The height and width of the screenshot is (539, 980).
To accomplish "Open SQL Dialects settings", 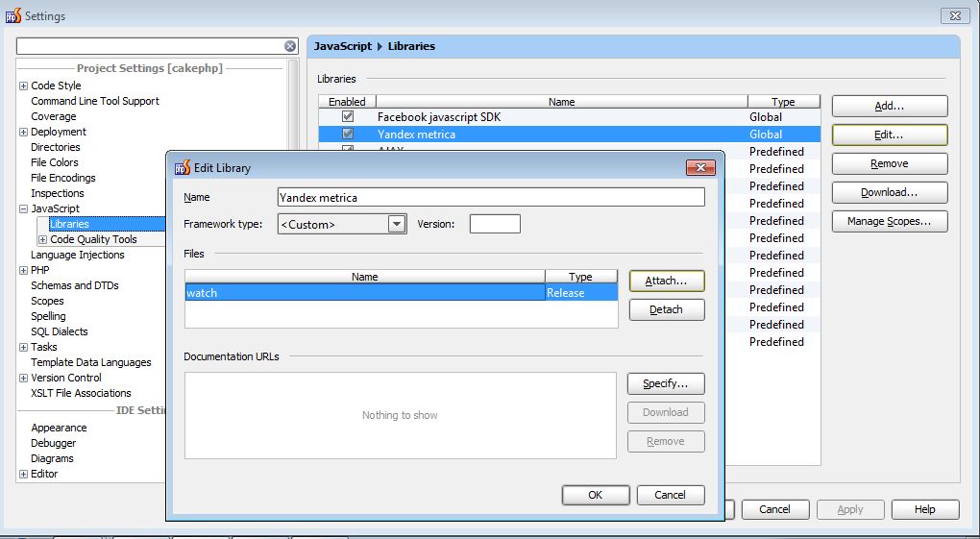I will pyautogui.click(x=60, y=331).
